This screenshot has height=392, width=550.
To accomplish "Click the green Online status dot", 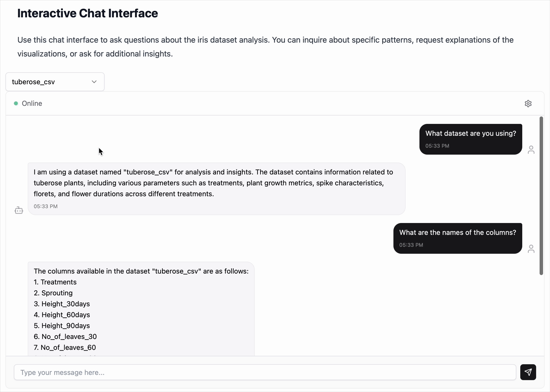I will (16, 103).
